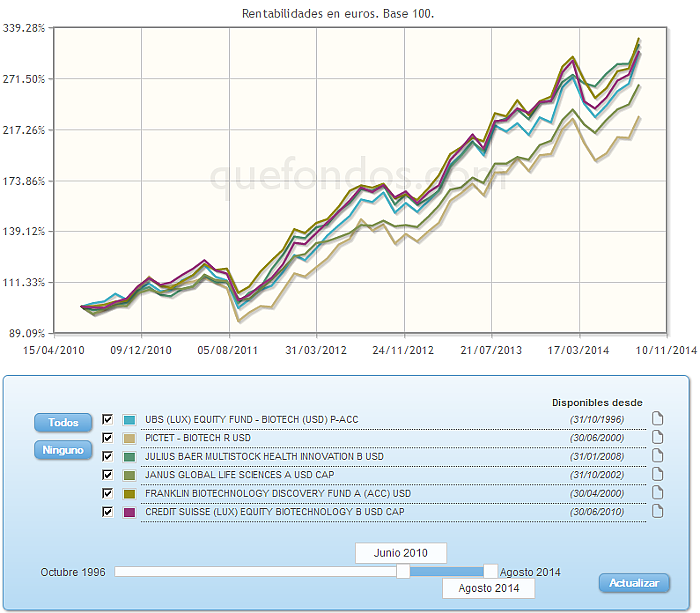Click the 339.28% y-axis label

24,28
